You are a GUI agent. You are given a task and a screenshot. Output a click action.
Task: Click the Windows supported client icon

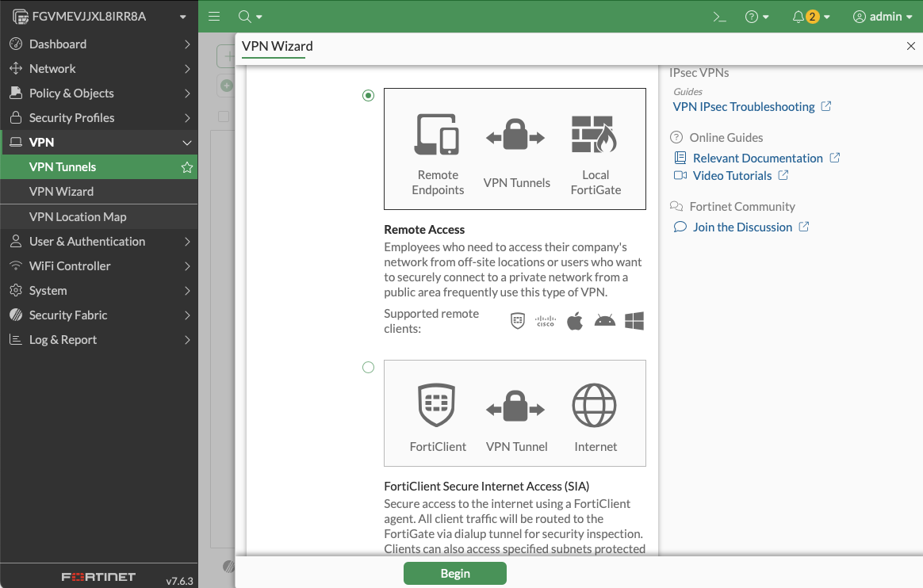point(634,321)
